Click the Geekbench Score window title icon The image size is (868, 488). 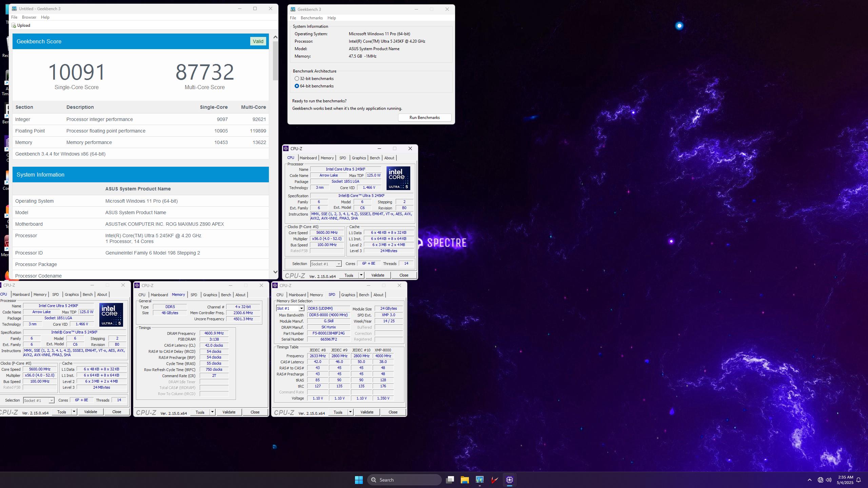pos(14,8)
